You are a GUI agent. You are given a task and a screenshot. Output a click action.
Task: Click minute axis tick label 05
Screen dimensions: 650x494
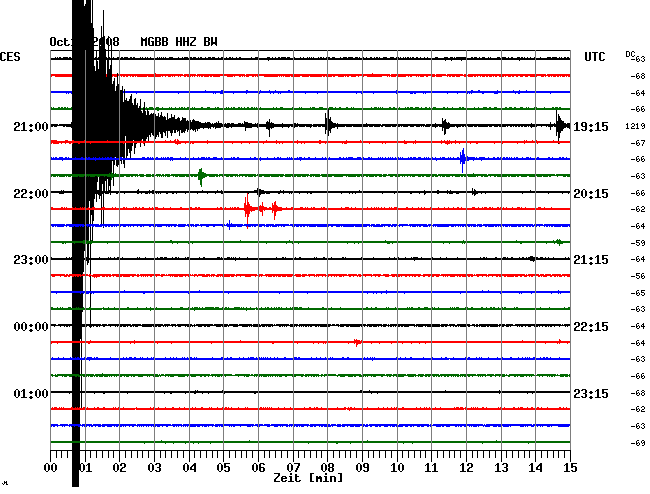coord(223,468)
